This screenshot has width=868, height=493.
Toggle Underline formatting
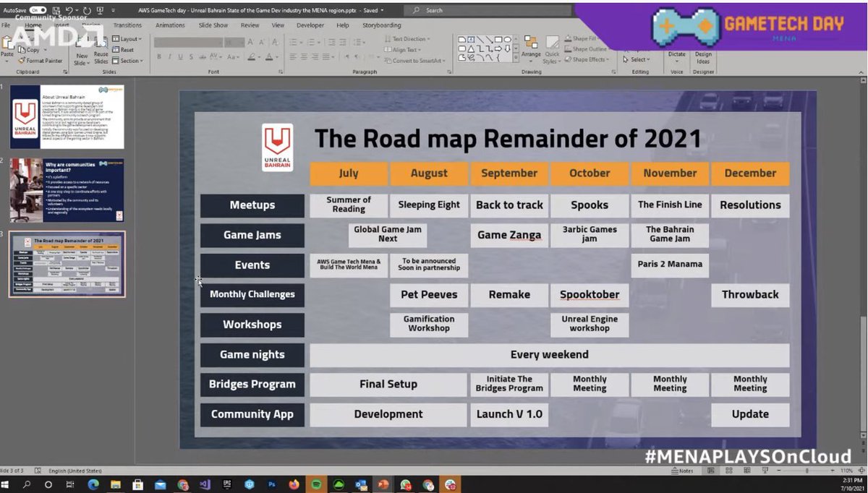(x=179, y=57)
